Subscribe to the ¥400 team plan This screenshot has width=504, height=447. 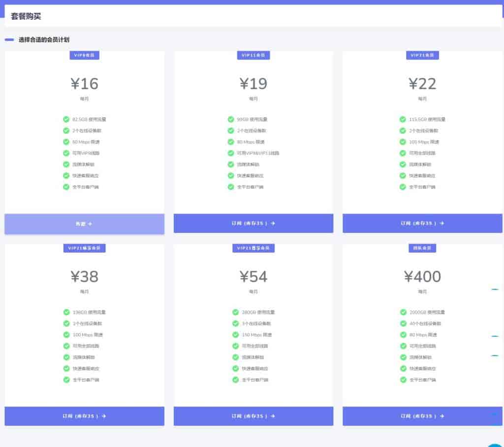pos(422,416)
